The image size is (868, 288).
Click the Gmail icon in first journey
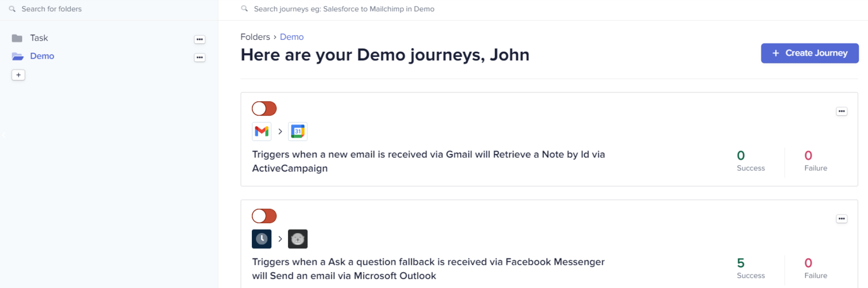click(262, 131)
